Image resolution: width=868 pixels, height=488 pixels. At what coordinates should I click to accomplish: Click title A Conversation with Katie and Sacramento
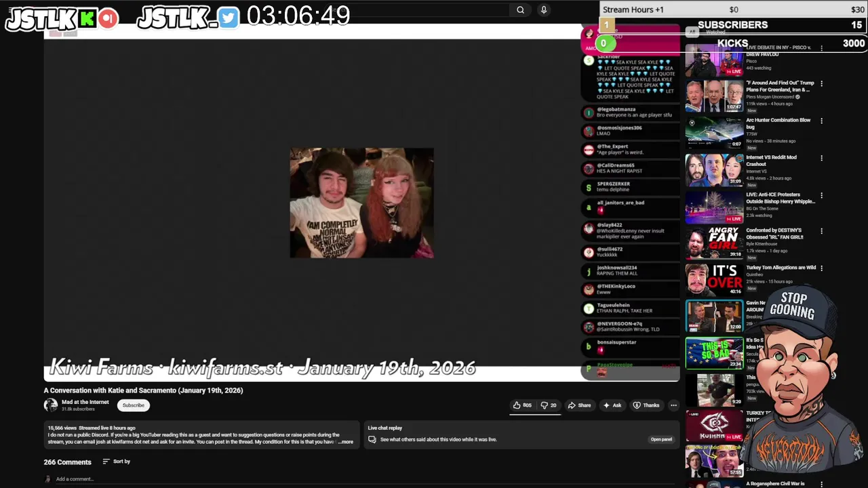(x=143, y=390)
